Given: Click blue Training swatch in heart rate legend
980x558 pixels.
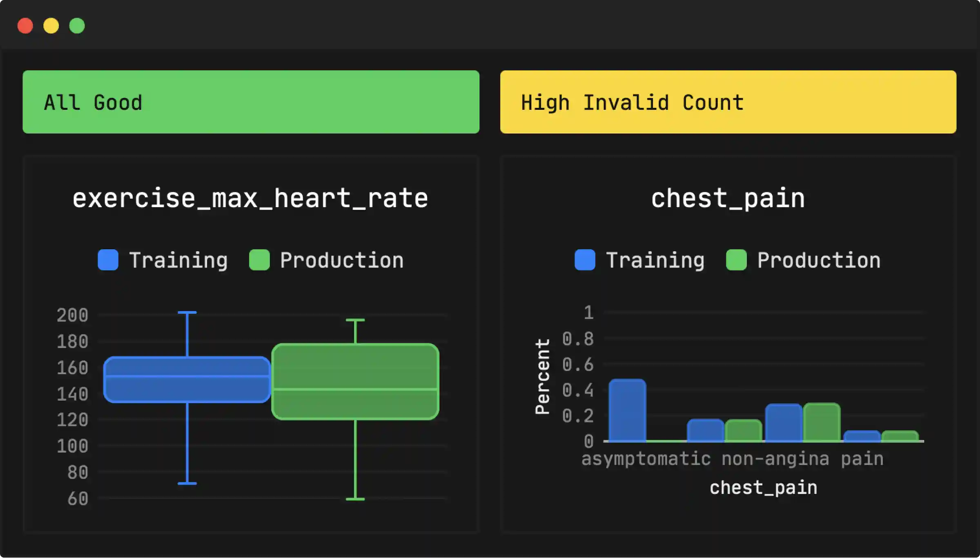Looking at the screenshot, I should (x=108, y=260).
